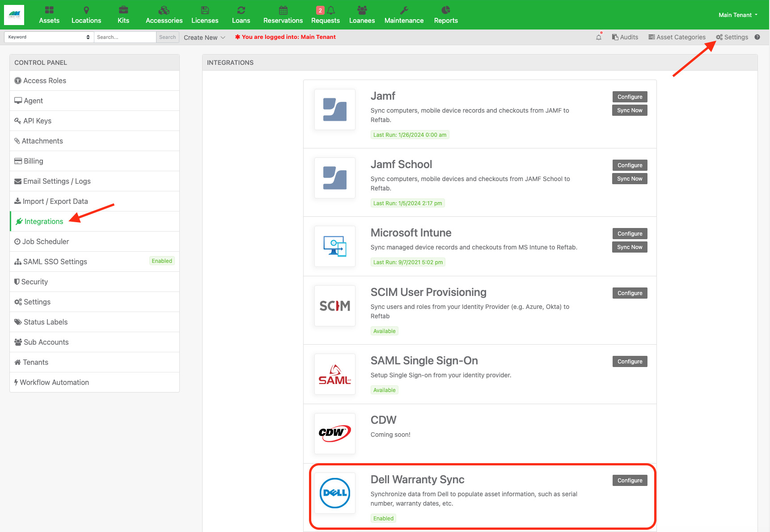Sync Now for Microsoft Intune

pyautogui.click(x=630, y=247)
